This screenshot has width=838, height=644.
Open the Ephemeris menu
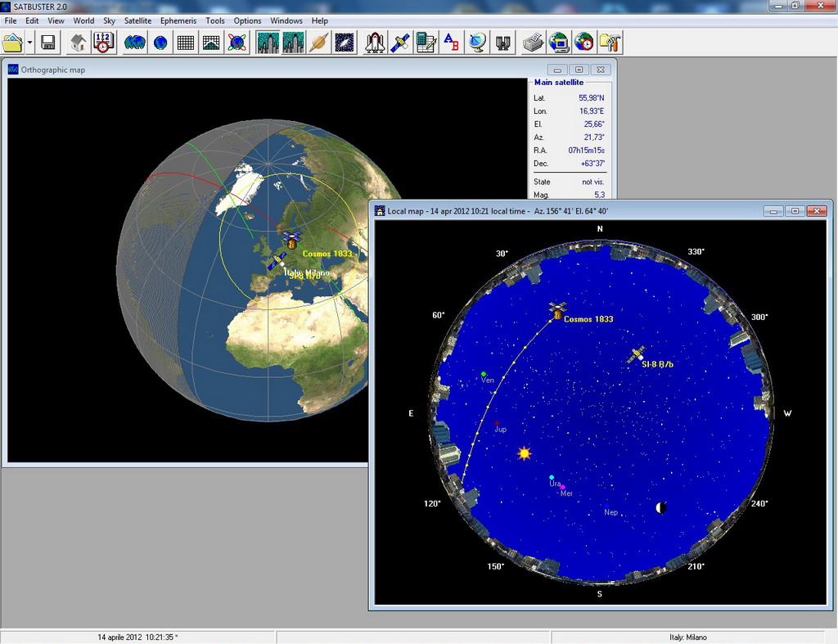pos(178,20)
